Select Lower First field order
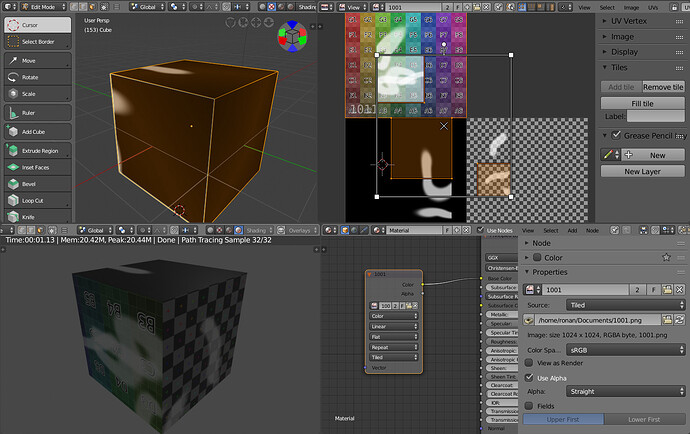The height and width of the screenshot is (434, 690). pyautogui.click(x=644, y=419)
